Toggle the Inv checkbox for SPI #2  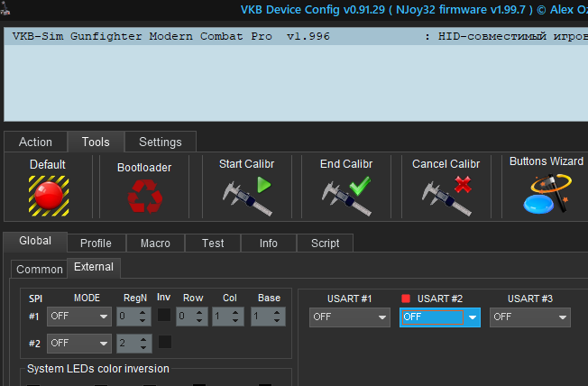click(164, 342)
